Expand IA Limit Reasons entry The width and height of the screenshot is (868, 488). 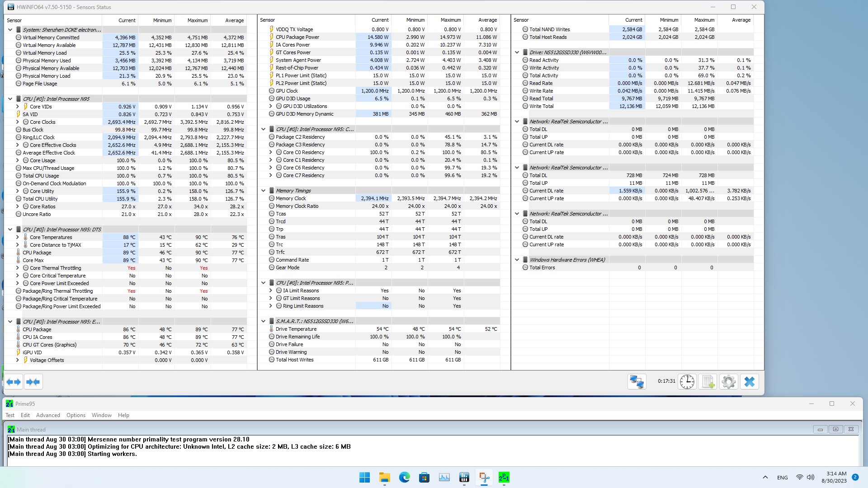point(271,291)
